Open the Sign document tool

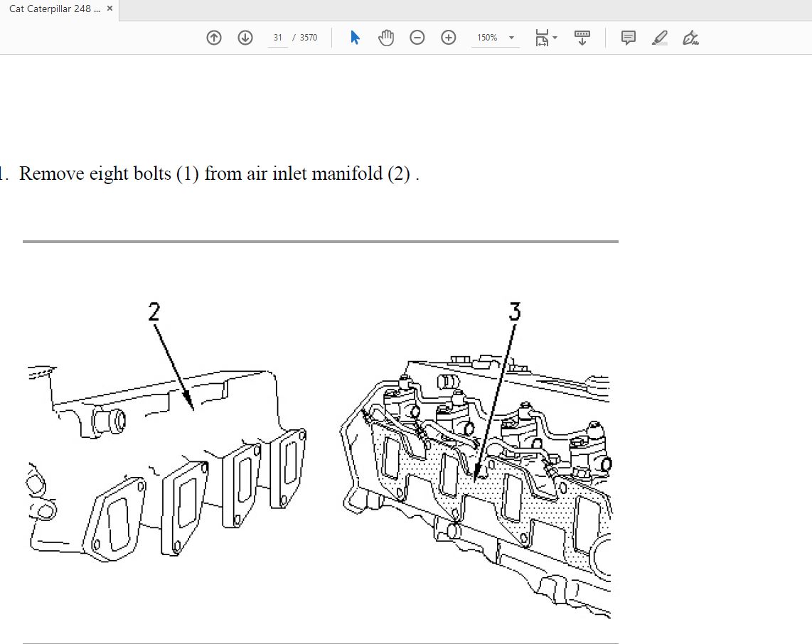[x=690, y=38]
